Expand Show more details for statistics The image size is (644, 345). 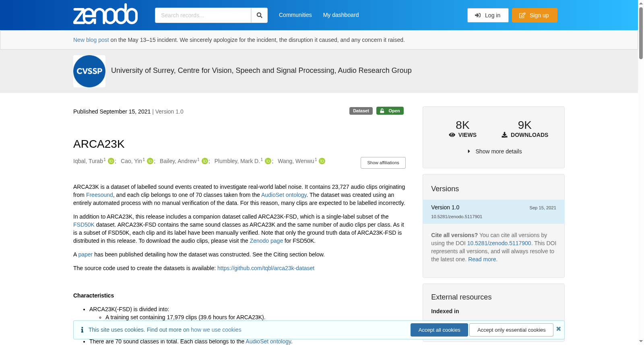pyautogui.click(x=495, y=151)
